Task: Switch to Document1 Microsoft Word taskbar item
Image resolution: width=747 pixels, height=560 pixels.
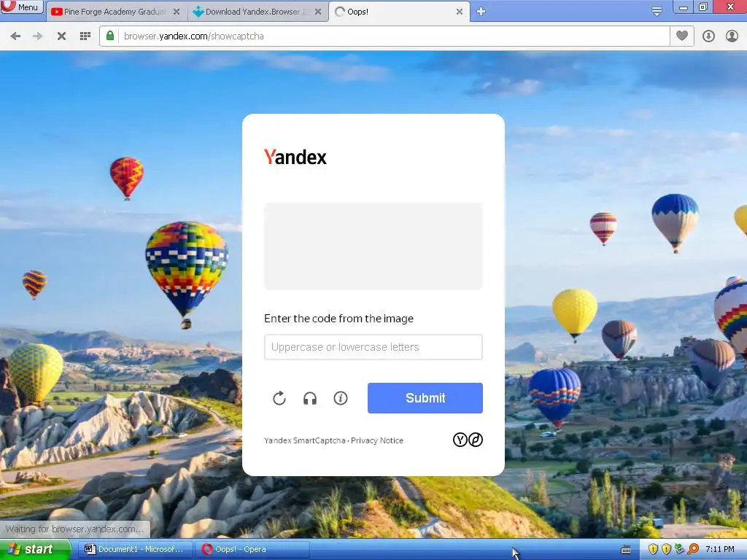Action: click(x=134, y=550)
